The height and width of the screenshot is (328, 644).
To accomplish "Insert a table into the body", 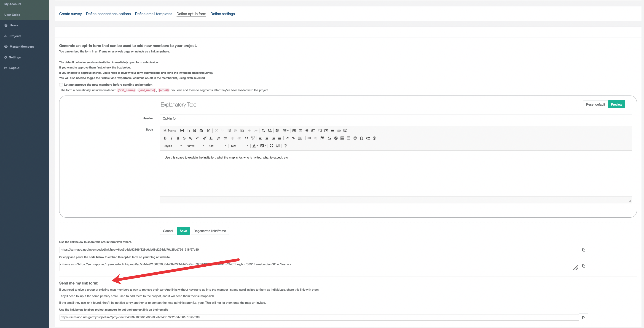I will 342,138.
